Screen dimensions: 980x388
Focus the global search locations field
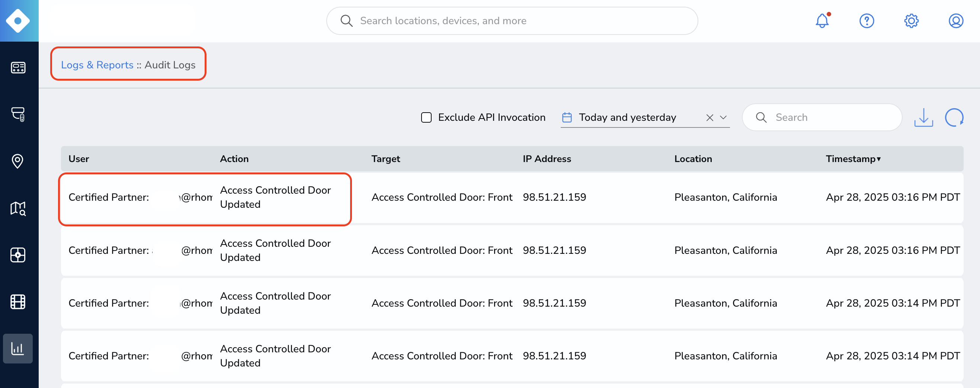coord(512,20)
